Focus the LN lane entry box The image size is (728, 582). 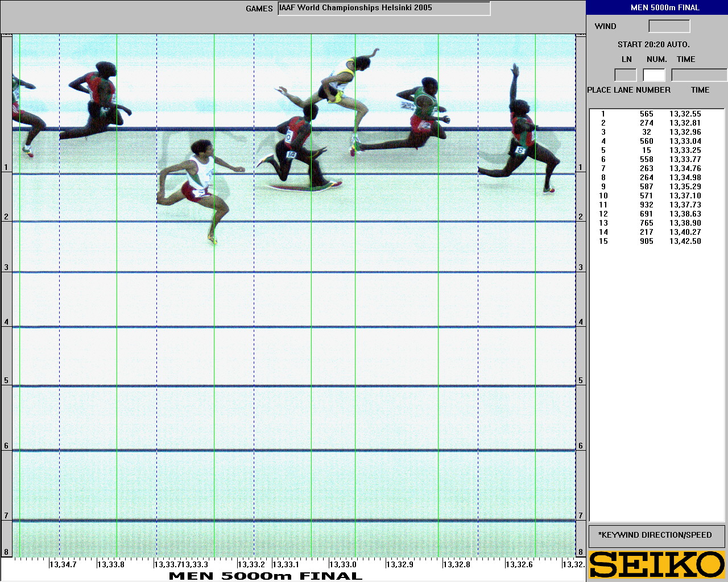click(x=625, y=75)
